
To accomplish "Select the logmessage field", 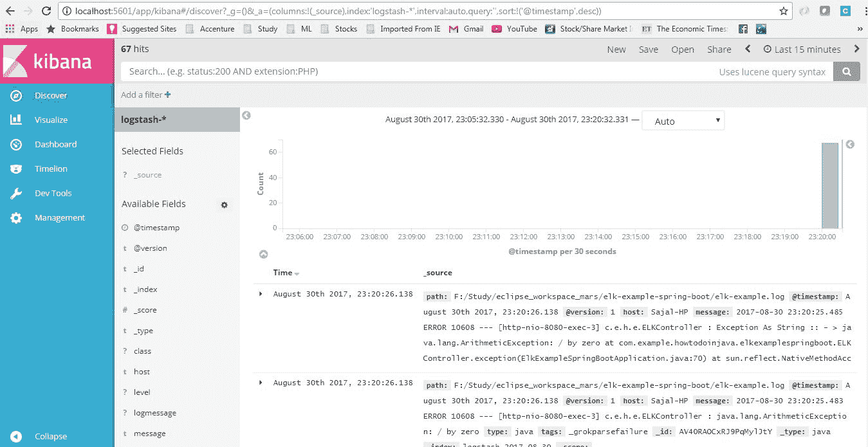I will pyautogui.click(x=154, y=413).
